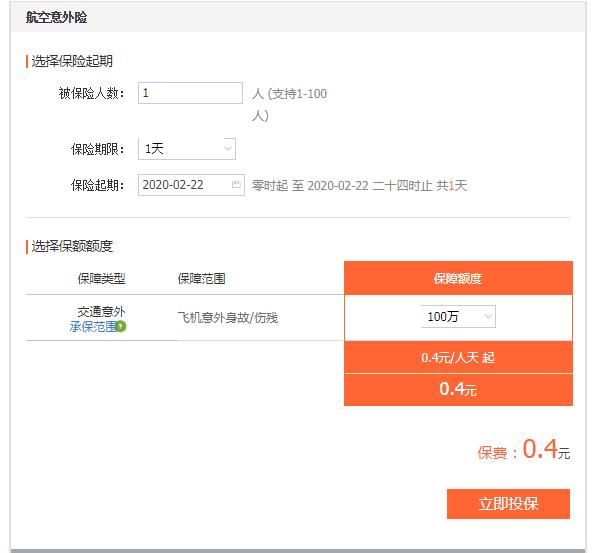Click the 选择保额额度 section heading
The height and width of the screenshot is (553, 597).
click(x=72, y=246)
